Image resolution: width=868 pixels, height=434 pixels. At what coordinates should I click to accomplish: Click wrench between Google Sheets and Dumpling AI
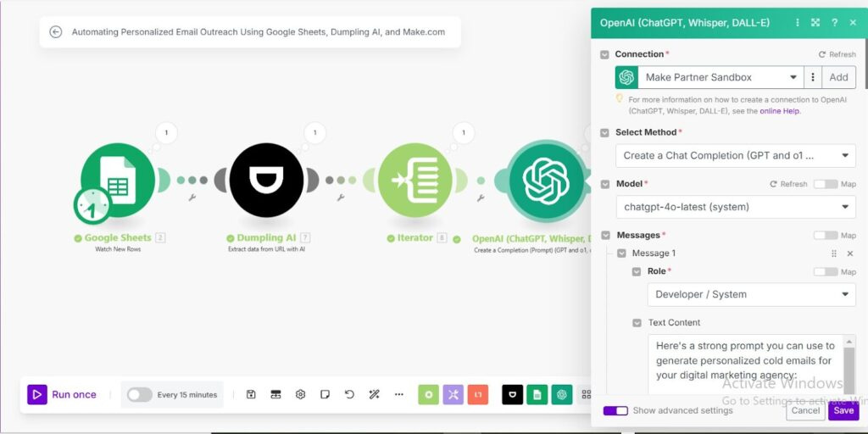point(192,197)
